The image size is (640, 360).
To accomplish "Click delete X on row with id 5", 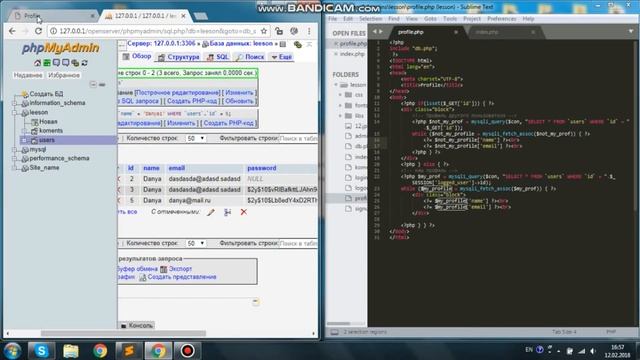I will (x=119, y=200).
